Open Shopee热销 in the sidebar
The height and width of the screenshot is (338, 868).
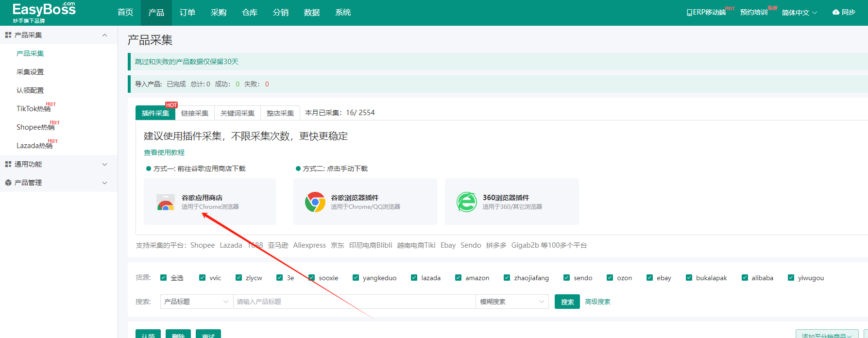tap(35, 127)
